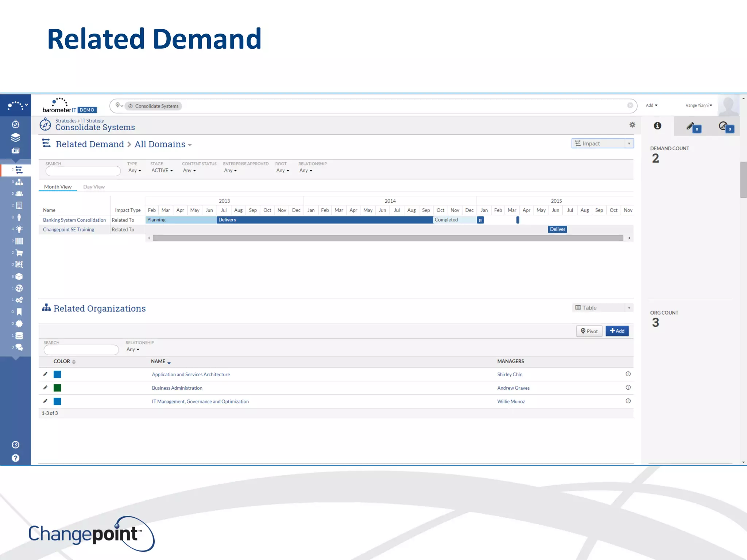
Task: Open Banking System Consolidation link
Action: [x=74, y=220]
